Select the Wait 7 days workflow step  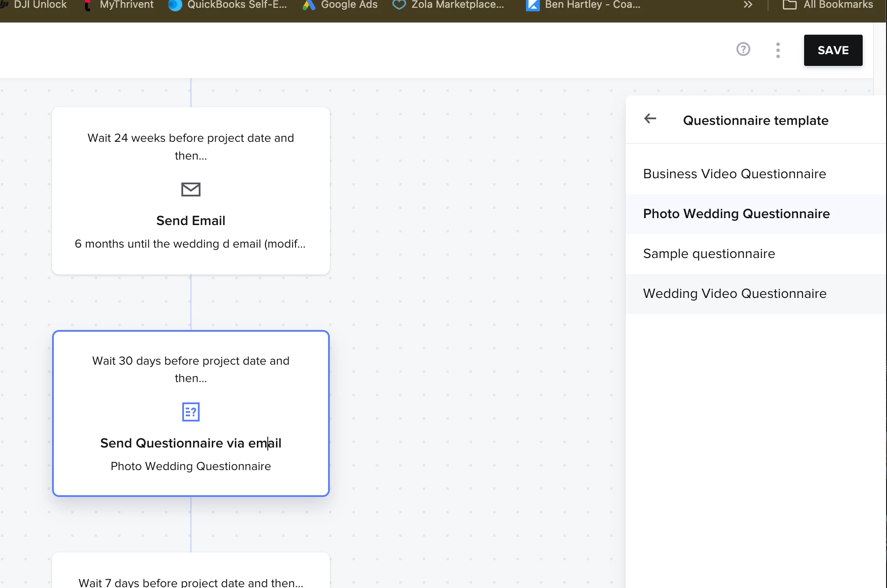tap(191, 581)
